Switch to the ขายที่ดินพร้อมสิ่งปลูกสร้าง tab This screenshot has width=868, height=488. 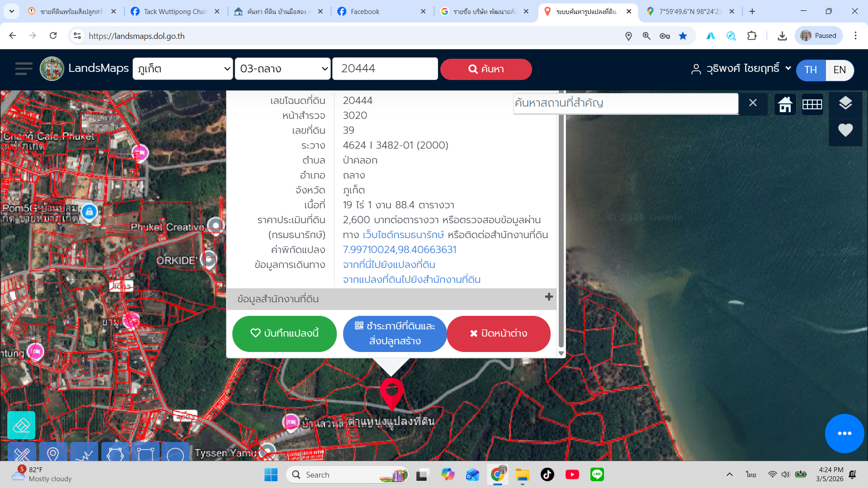pos(71,11)
